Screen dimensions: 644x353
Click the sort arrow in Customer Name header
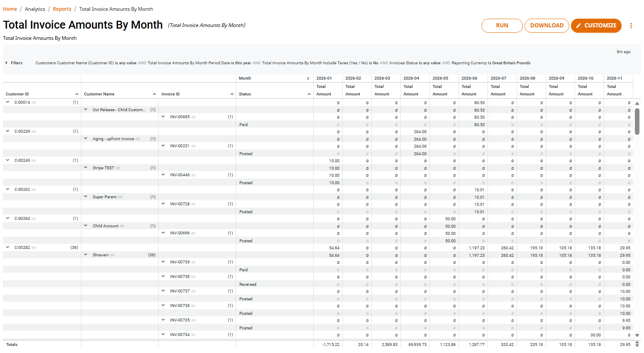(154, 94)
